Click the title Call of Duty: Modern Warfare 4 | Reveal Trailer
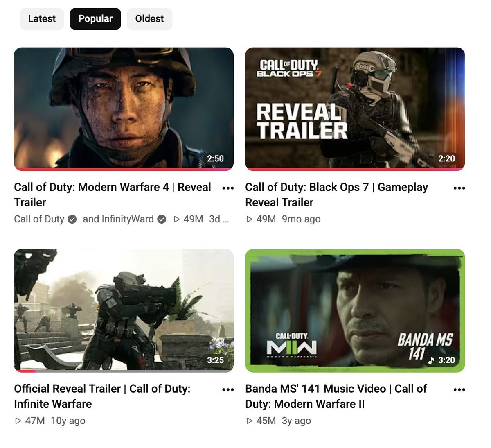The height and width of the screenshot is (448, 491). pos(113,195)
